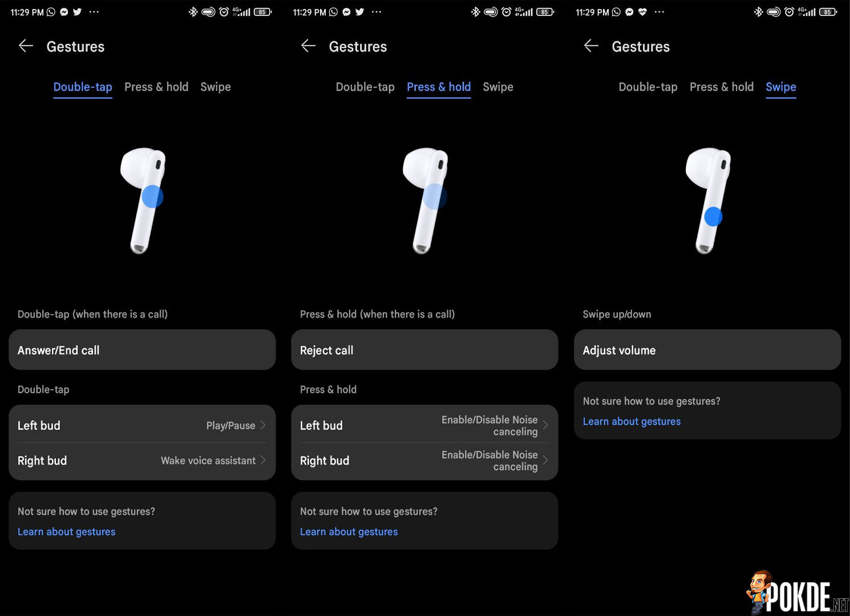850x616 pixels.
Task: Go back from the first Gestures screen
Action: 26,46
